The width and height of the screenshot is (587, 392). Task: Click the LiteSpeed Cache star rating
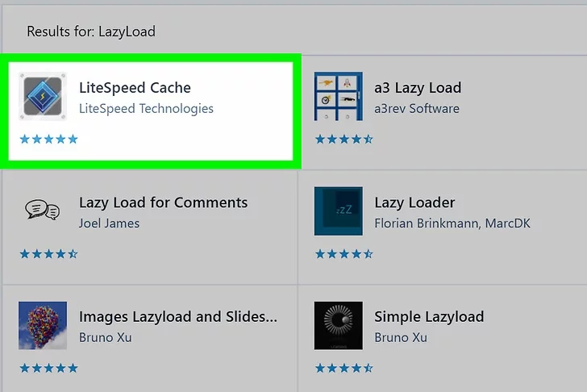(49, 140)
